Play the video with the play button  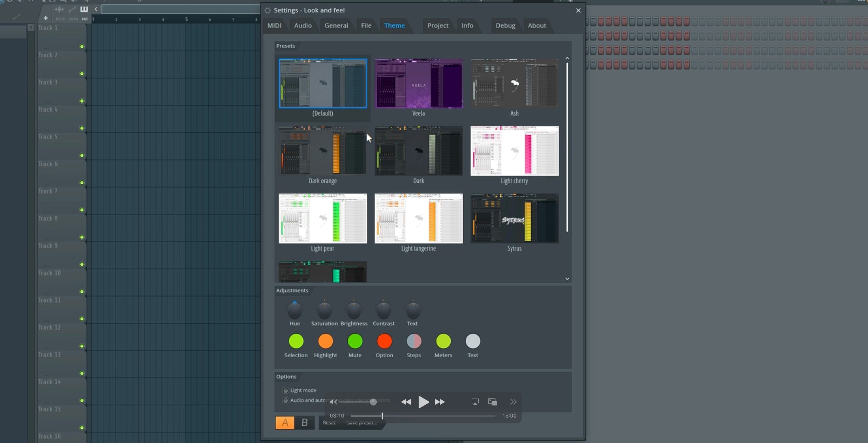click(423, 402)
